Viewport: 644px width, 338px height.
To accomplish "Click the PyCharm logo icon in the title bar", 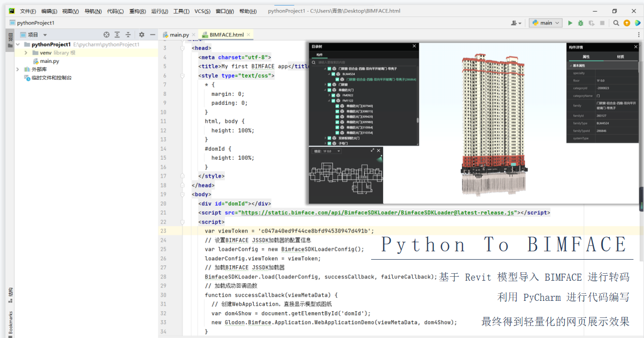I will coord(12,11).
